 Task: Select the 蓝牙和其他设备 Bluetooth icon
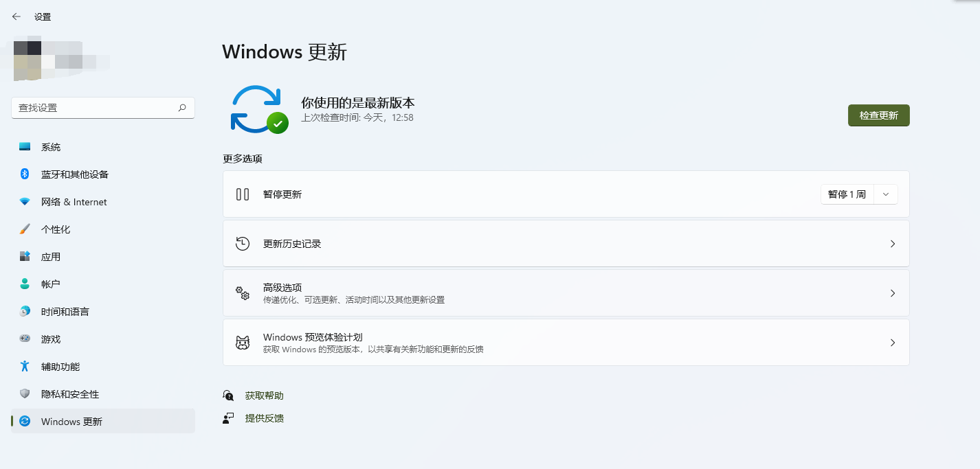click(25, 174)
